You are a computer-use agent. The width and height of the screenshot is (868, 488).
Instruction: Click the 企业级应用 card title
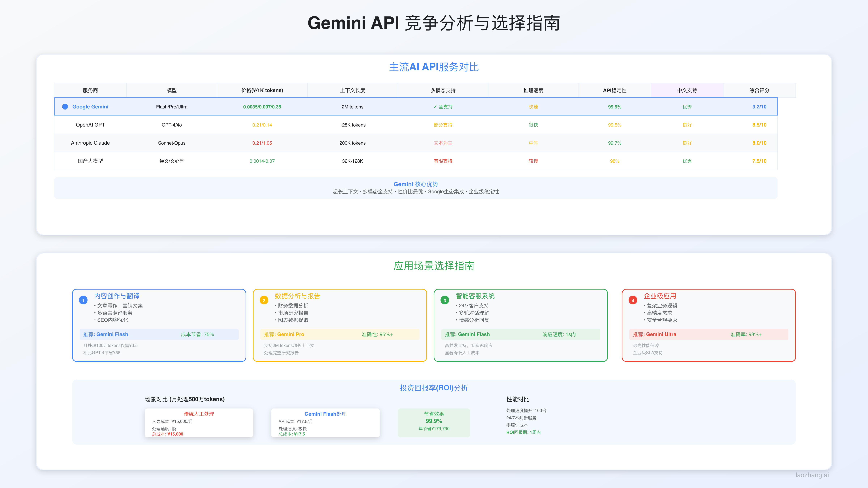click(660, 296)
